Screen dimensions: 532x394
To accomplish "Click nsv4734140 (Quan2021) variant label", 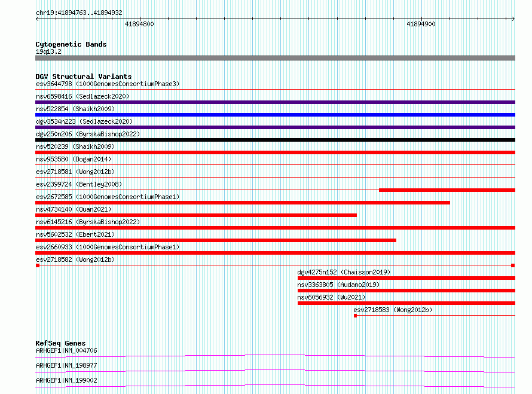I will 74,209.
